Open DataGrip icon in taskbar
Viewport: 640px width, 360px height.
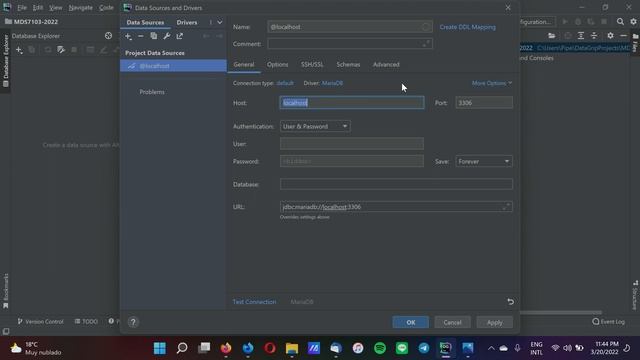445,348
